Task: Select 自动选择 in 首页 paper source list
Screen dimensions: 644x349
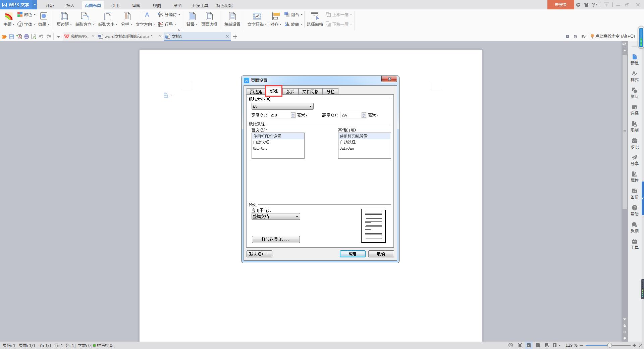Action: 278,142
